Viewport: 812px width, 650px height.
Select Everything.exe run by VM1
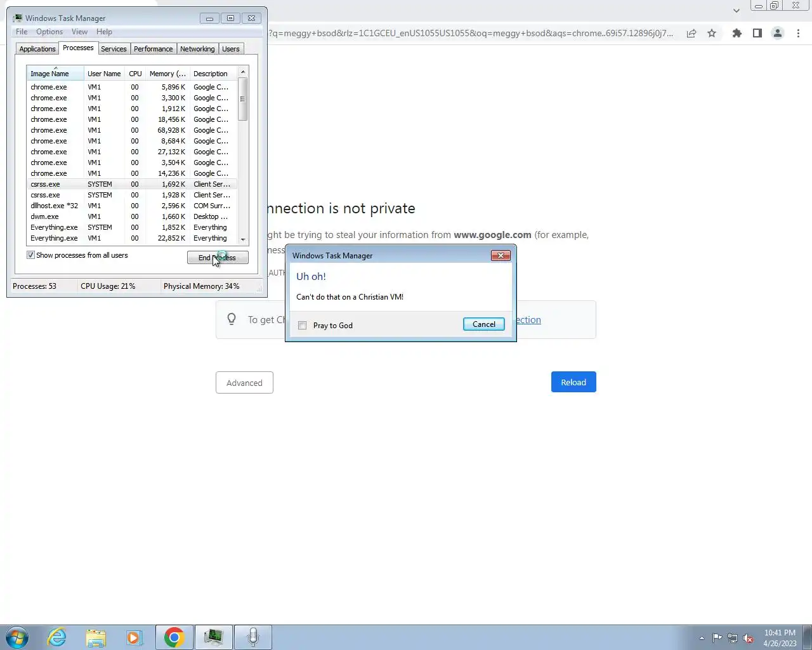coord(132,238)
